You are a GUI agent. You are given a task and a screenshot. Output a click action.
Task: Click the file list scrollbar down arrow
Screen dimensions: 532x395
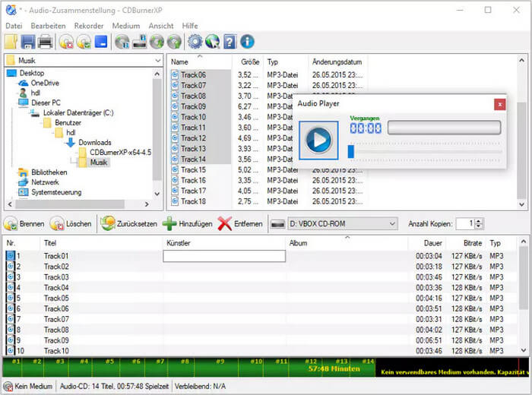[x=522, y=204]
